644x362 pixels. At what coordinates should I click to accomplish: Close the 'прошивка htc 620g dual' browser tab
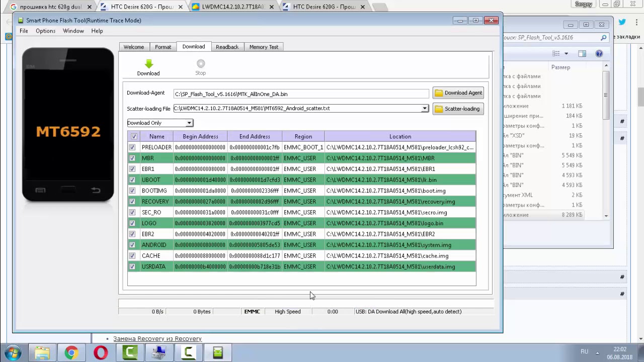(90, 7)
